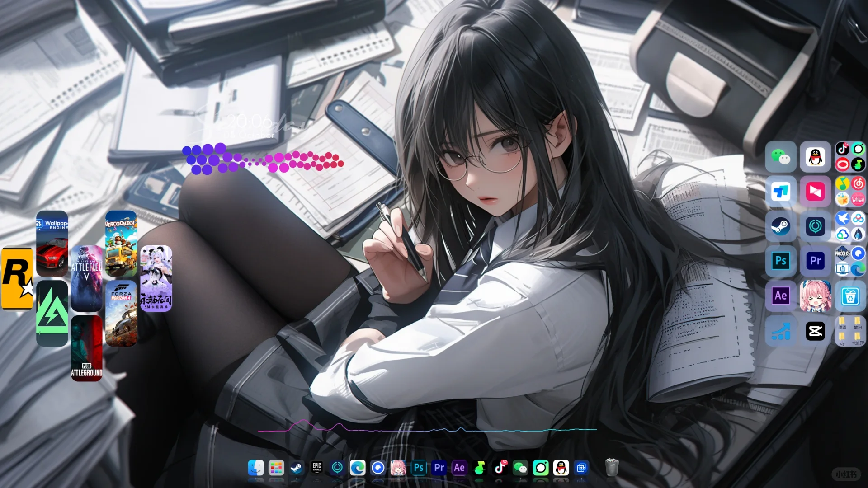Viewport: 868px width, 488px height.
Task: Open the Rockstar Games launcher tile
Action: 17,279
